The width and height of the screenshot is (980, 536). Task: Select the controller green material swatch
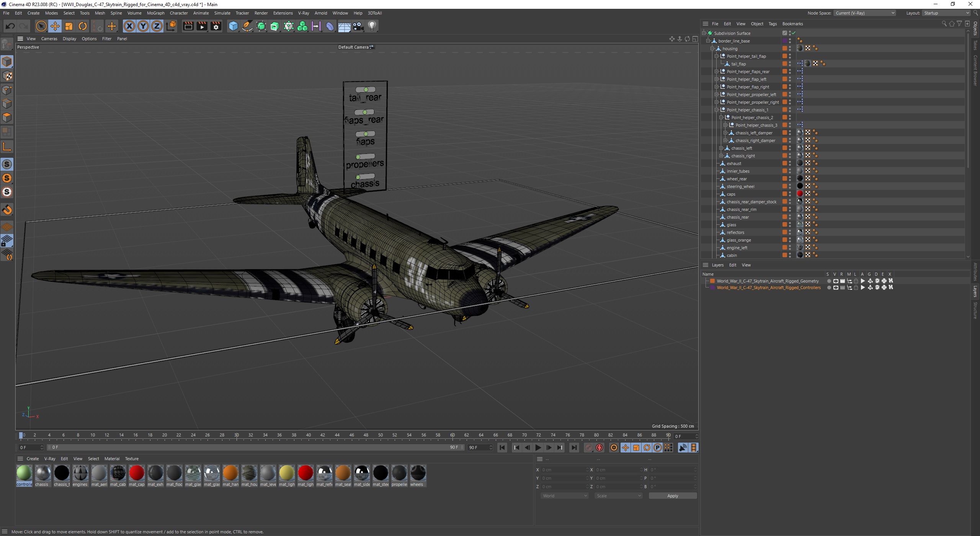click(24, 473)
